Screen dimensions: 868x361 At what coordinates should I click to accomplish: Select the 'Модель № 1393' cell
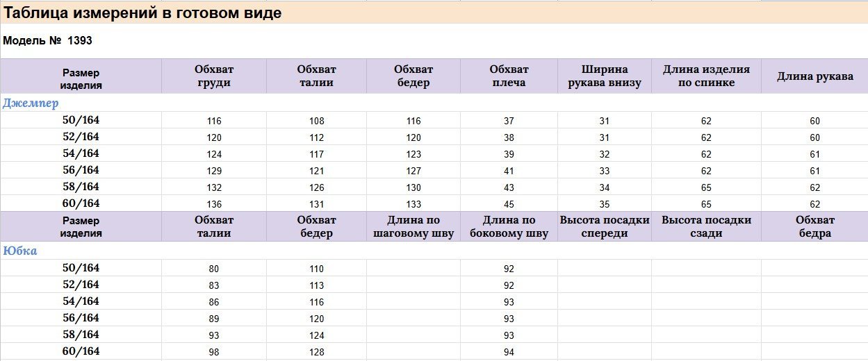coord(47,40)
